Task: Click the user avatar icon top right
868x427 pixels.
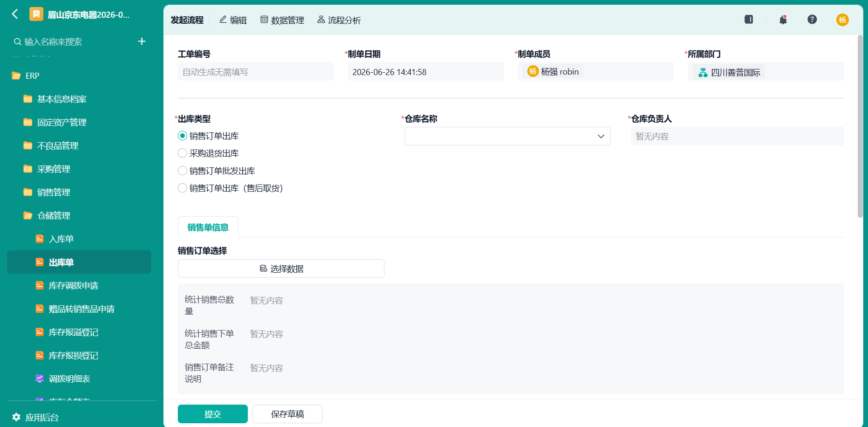Action: 842,20
